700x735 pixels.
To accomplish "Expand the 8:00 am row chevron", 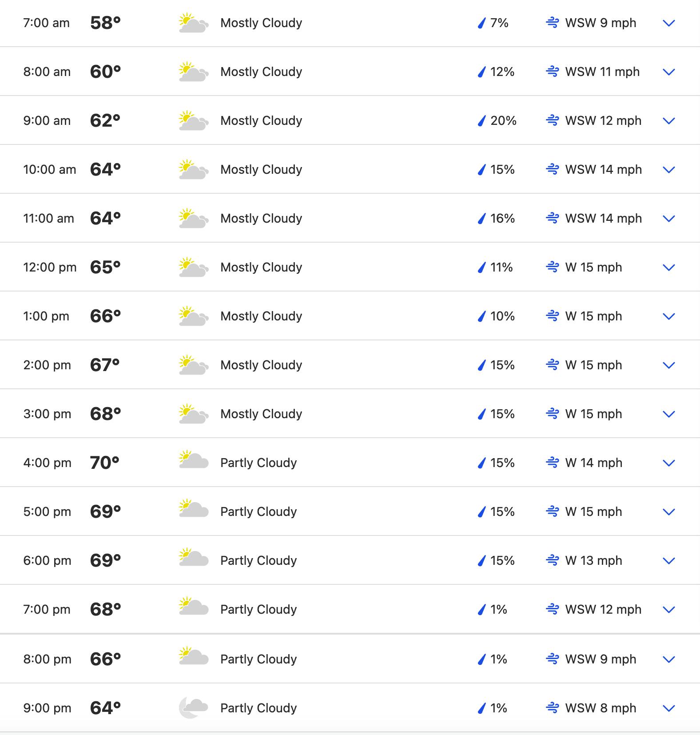I will pyautogui.click(x=669, y=72).
